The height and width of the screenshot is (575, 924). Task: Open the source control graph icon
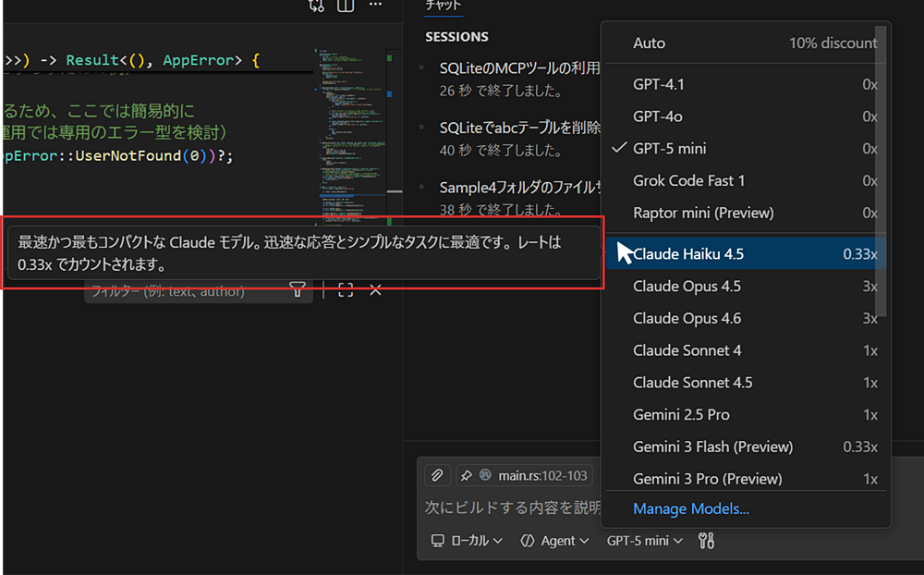316,6
